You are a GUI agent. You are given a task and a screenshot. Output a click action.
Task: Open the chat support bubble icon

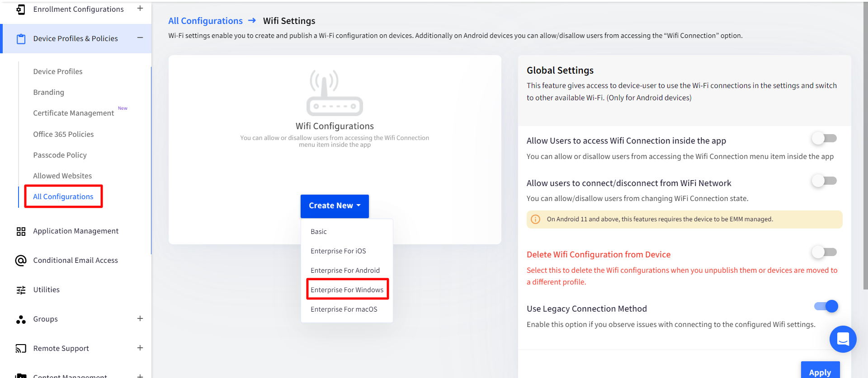[843, 339]
